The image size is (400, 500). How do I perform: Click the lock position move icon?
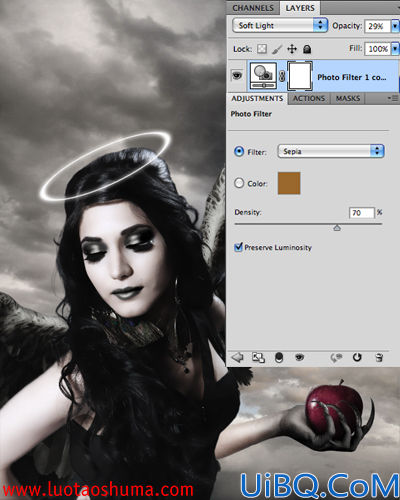(292, 49)
